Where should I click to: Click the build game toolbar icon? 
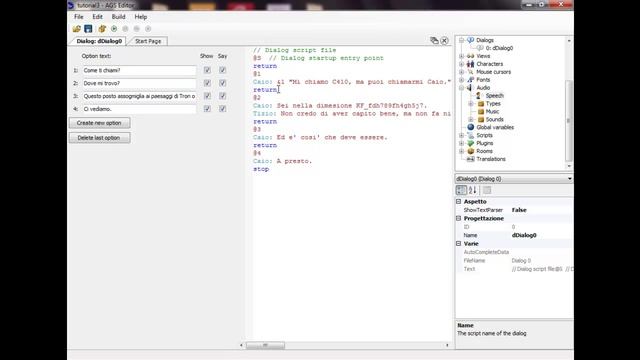[x=102, y=29]
